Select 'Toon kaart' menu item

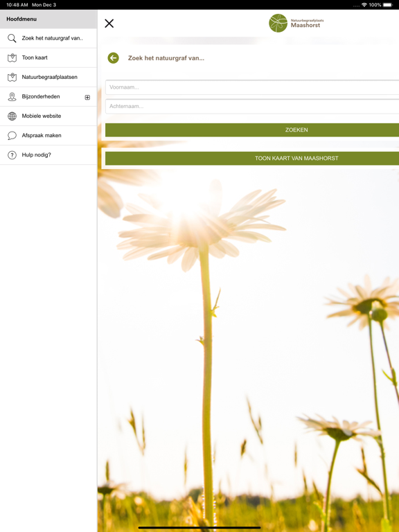48,57
